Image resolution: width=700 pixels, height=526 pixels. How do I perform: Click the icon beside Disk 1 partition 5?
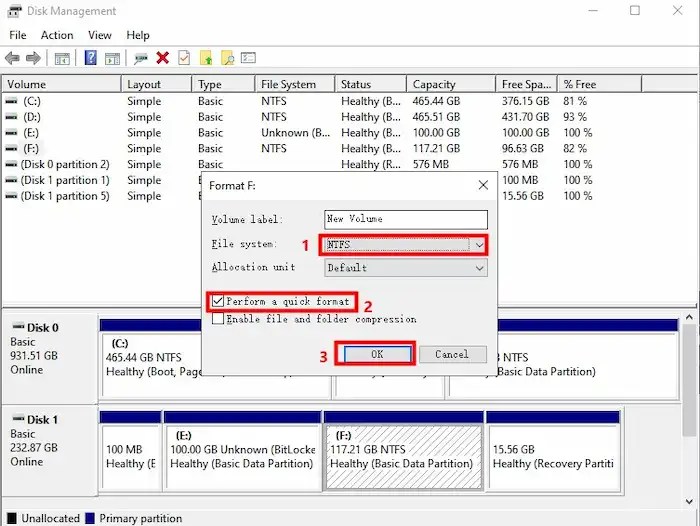[x=11, y=196]
